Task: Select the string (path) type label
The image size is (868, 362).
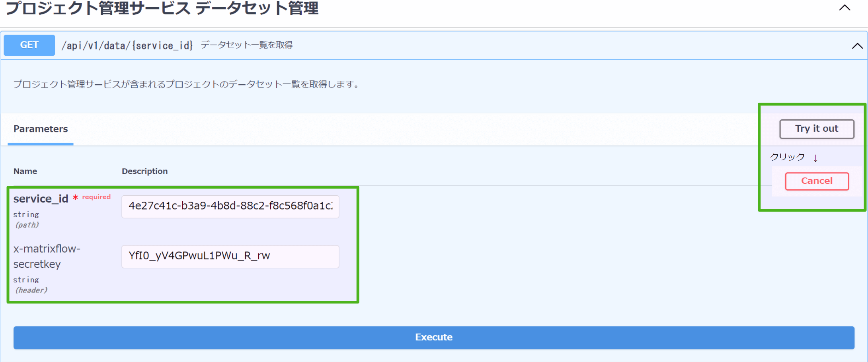Action: pyautogui.click(x=26, y=219)
